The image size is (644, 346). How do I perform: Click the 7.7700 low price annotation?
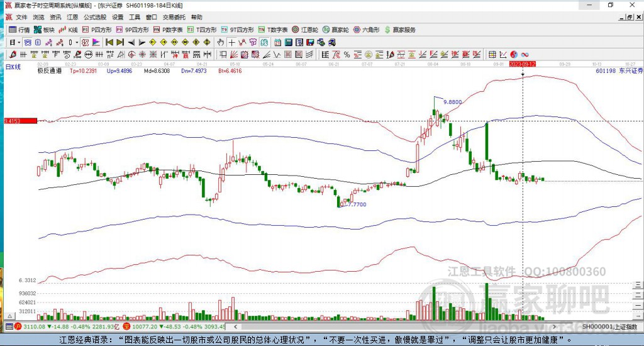[357, 204]
